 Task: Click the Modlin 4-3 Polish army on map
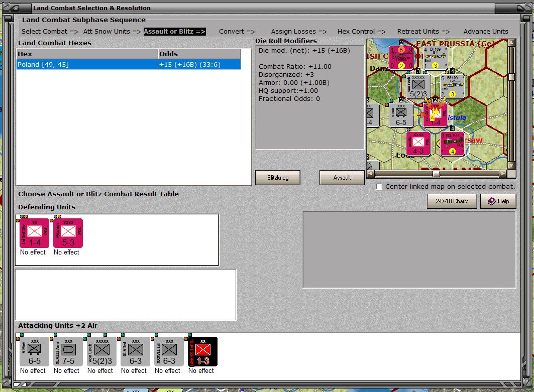tap(418, 144)
